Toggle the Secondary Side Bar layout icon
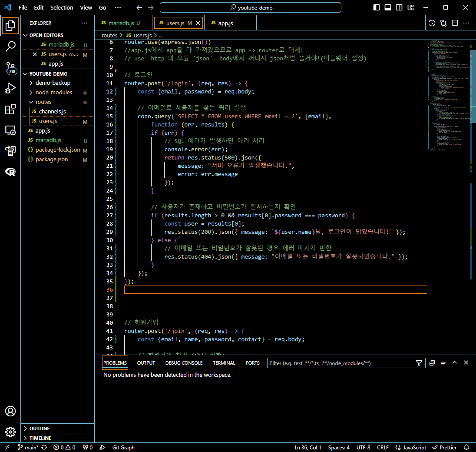 (399, 7)
